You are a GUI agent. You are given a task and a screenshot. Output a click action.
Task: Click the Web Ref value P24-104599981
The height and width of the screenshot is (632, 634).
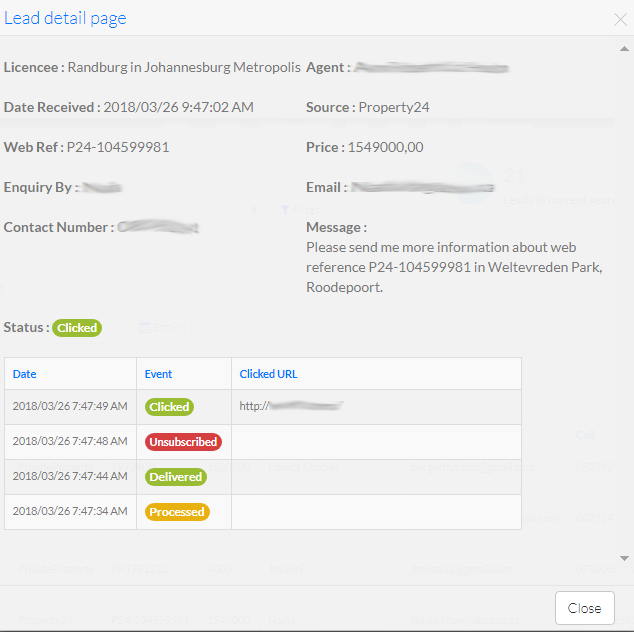pos(118,147)
